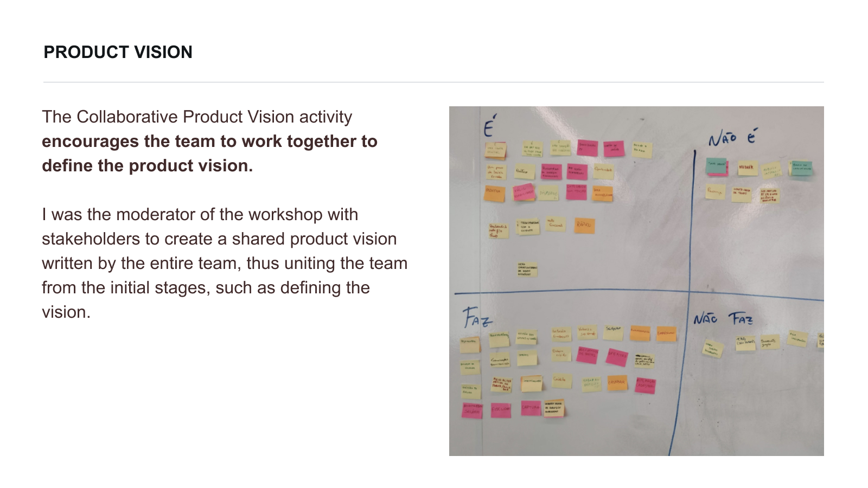Select the lone yellow note at bottom of É quadrant
The width and height of the screenshot is (868, 488).
coord(527,269)
